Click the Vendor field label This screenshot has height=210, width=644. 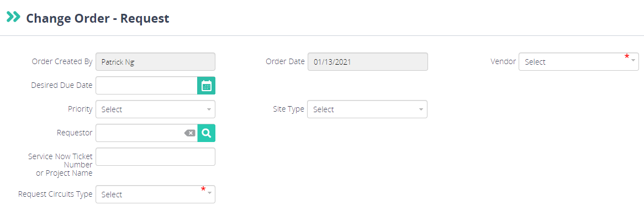point(503,61)
